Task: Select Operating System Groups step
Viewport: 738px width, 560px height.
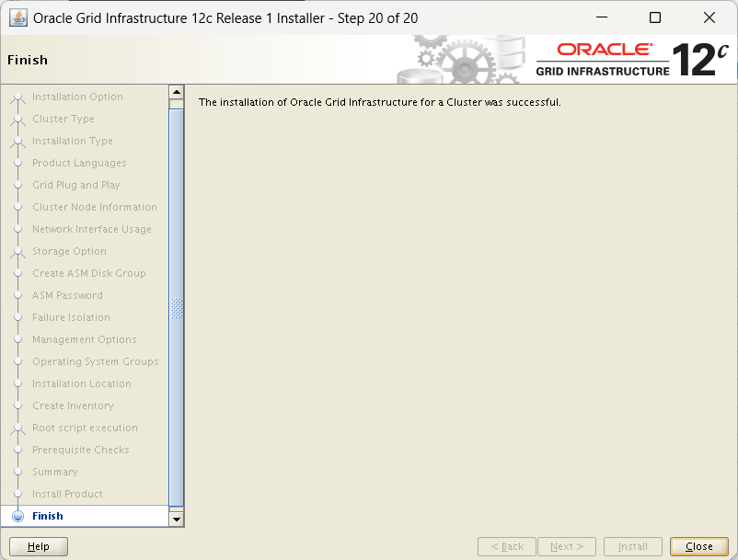Action: click(x=95, y=361)
